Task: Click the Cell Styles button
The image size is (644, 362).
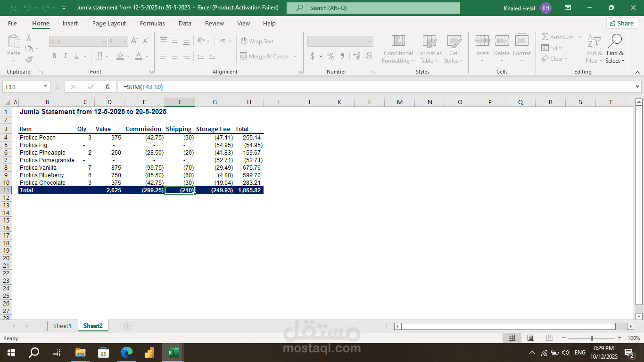Action: point(454,49)
